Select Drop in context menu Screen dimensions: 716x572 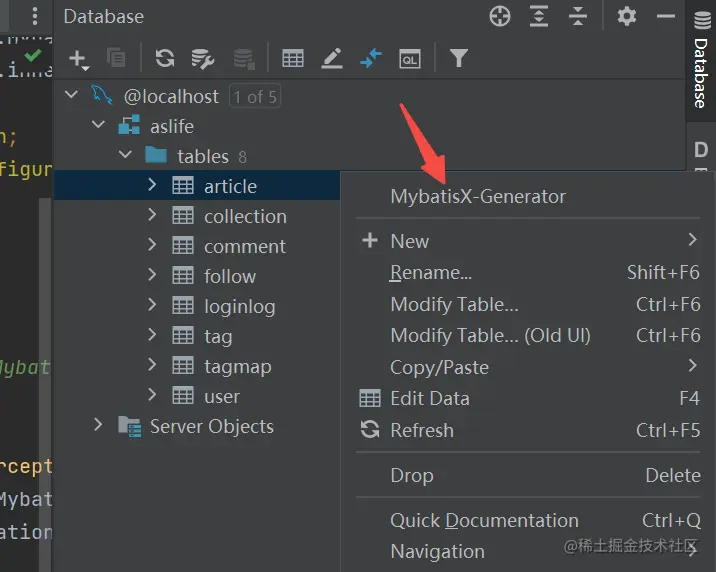(x=528, y=476)
